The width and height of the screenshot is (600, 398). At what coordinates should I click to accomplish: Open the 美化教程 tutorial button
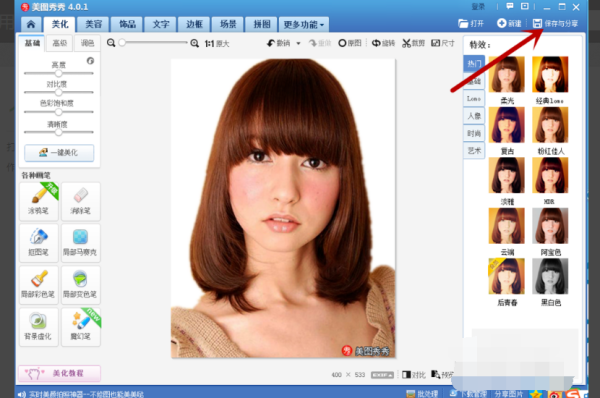[x=59, y=373]
